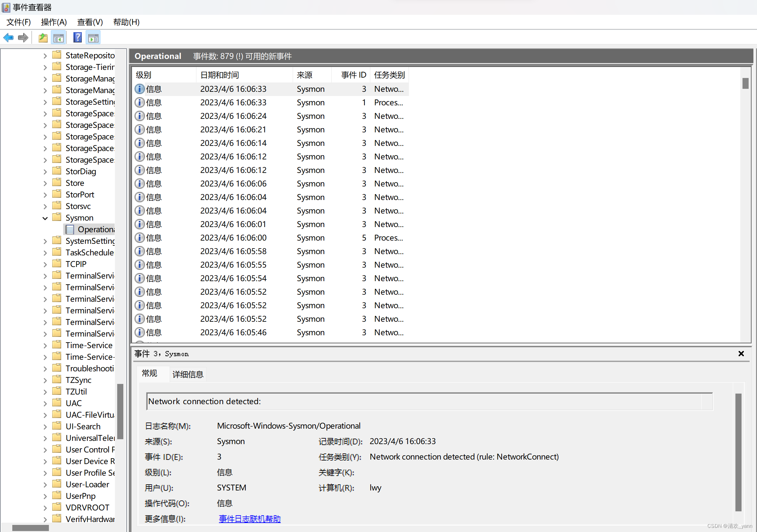Expand the TCPIP tree node
This screenshot has width=757, height=532.
pos(45,264)
